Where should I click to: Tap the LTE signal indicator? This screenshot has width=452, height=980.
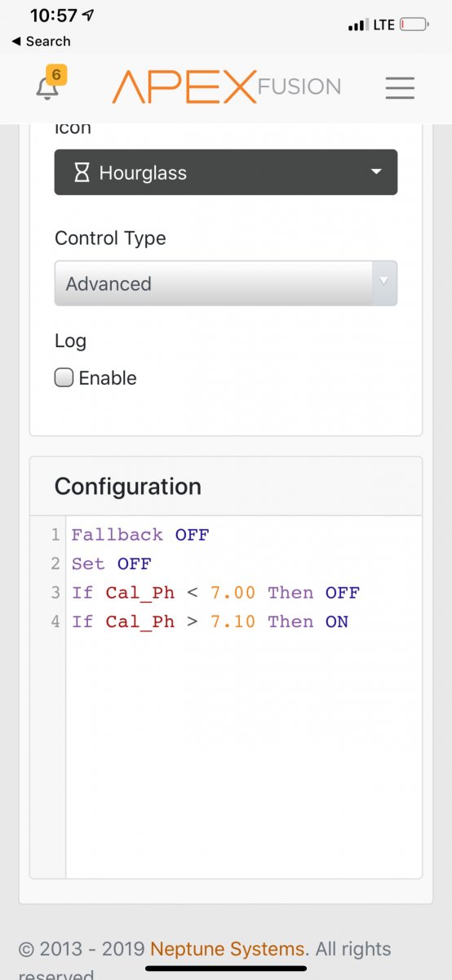(383, 25)
